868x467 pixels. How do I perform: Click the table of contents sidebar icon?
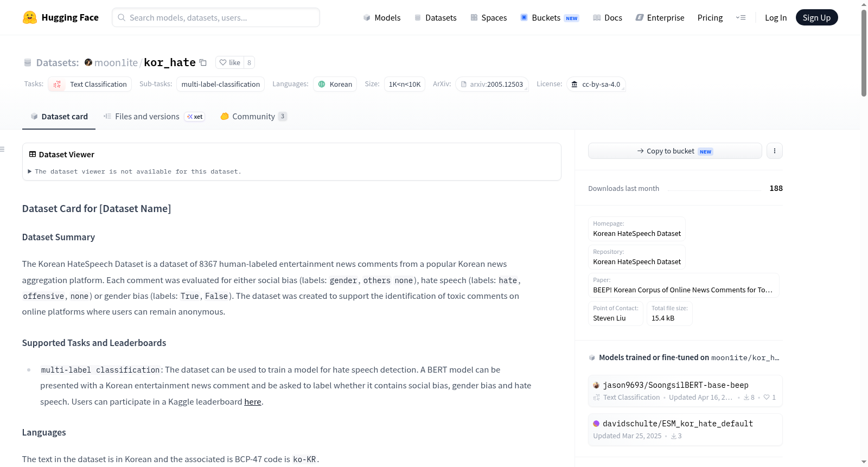pos(2,149)
